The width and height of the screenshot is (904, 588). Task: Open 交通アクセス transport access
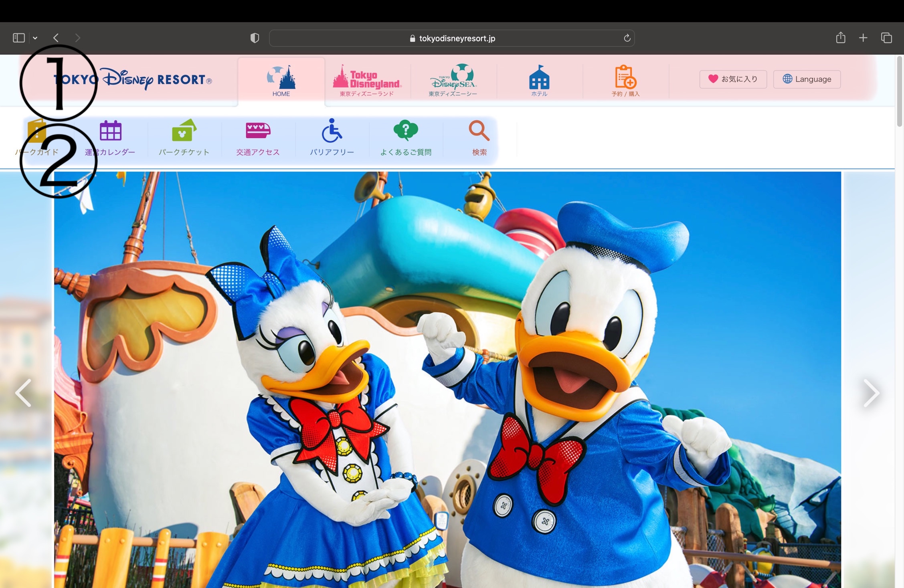pyautogui.click(x=258, y=138)
